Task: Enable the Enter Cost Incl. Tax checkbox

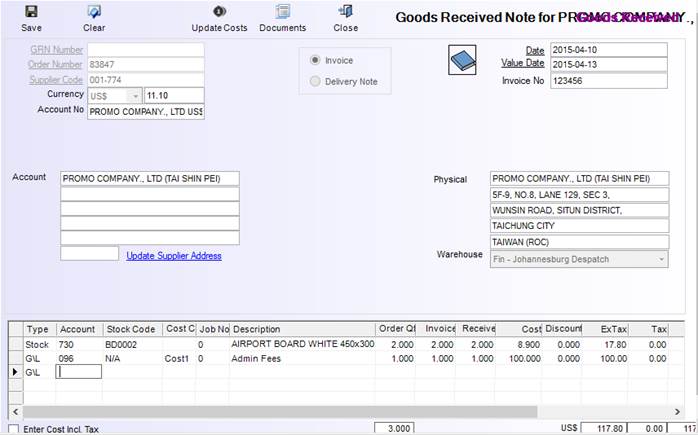Action: [13, 428]
